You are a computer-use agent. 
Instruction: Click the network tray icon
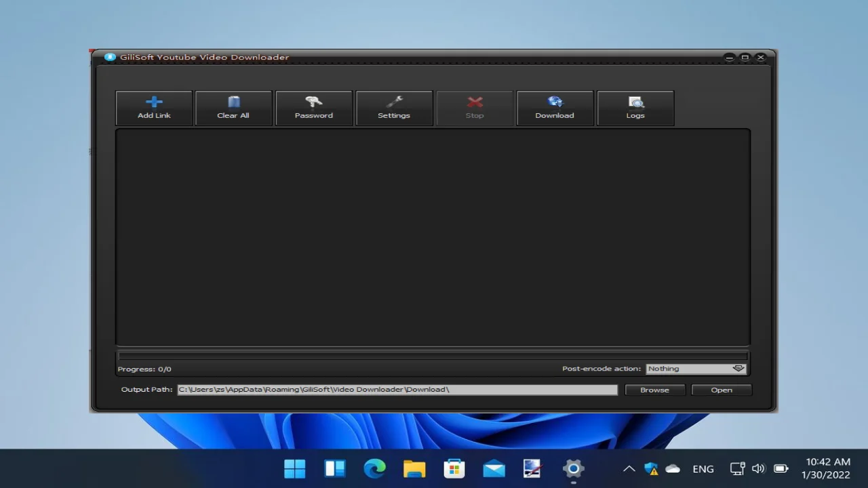coord(737,468)
